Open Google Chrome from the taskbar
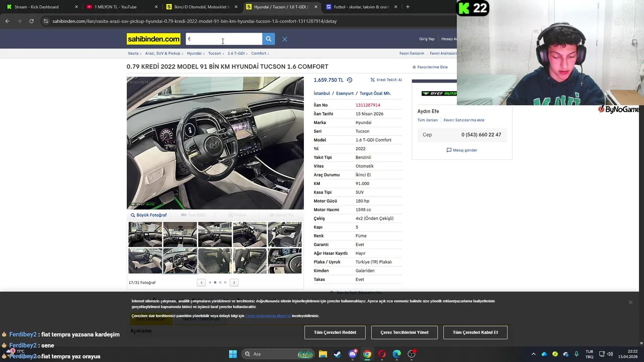Viewport: 644px width, 362px height. pyautogui.click(x=367, y=354)
